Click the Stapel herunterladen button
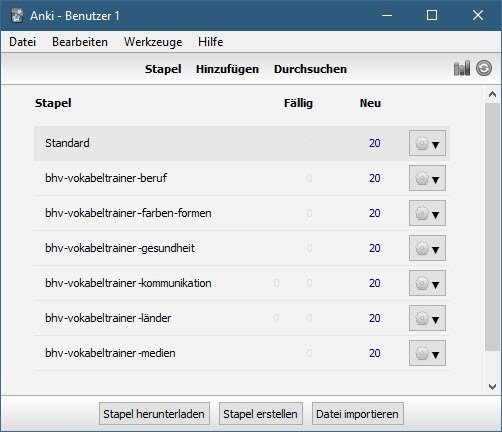This screenshot has height=432, width=502. click(154, 414)
